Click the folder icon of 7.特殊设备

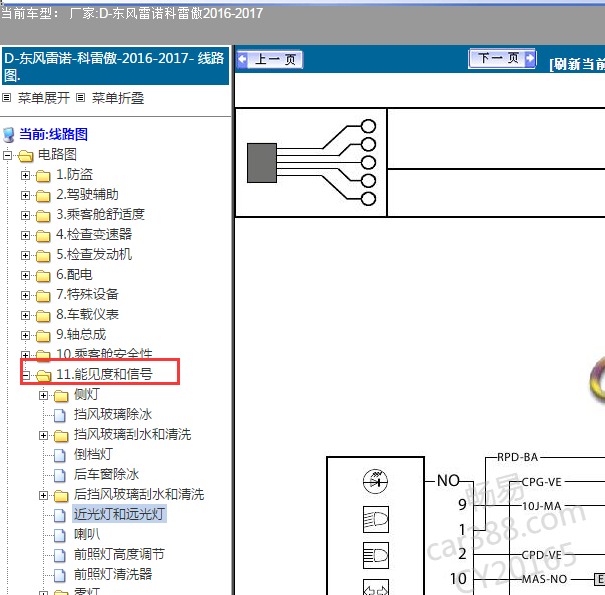[43, 296]
